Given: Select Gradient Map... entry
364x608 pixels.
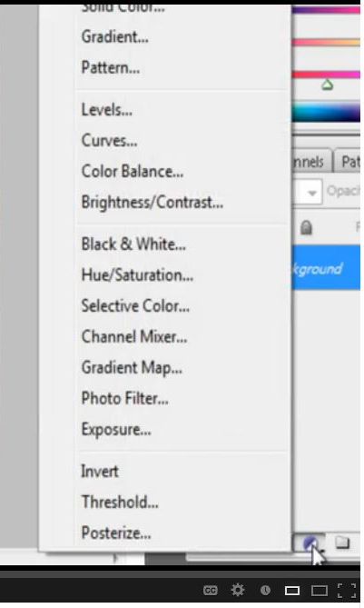Looking at the screenshot, I should point(132,367).
